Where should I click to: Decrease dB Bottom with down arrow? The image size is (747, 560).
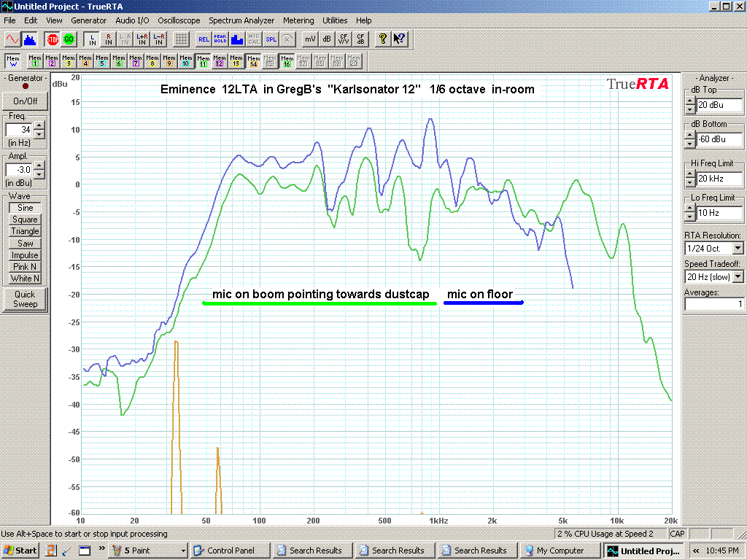[690, 144]
